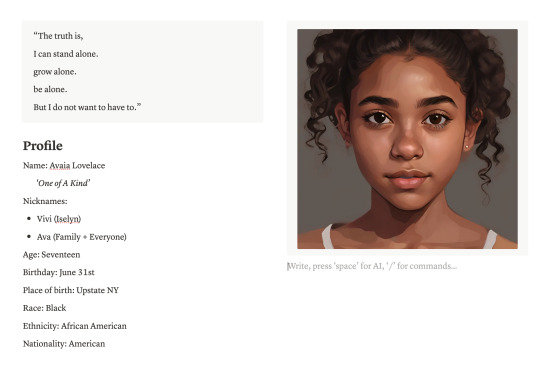Image resolution: width=540 pixels, height=367 pixels.
Task: Click quote line "The truth is,
Action: 58,36
